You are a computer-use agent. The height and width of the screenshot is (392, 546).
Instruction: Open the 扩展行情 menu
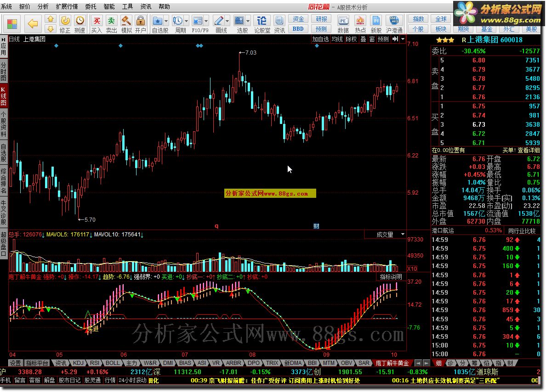tap(67, 6)
